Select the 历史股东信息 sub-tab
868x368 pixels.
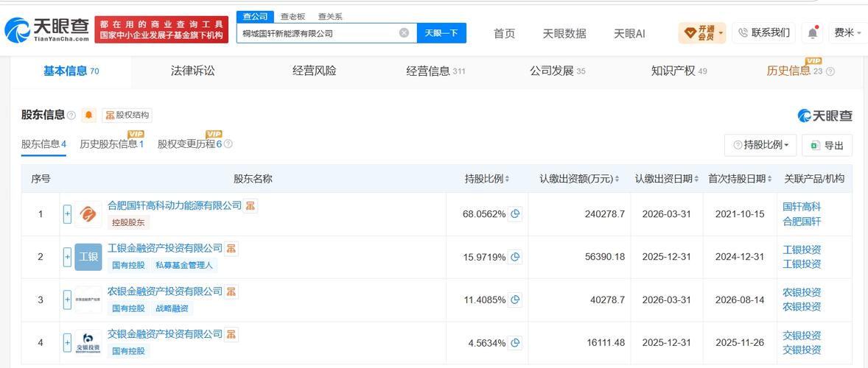[x=112, y=144]
